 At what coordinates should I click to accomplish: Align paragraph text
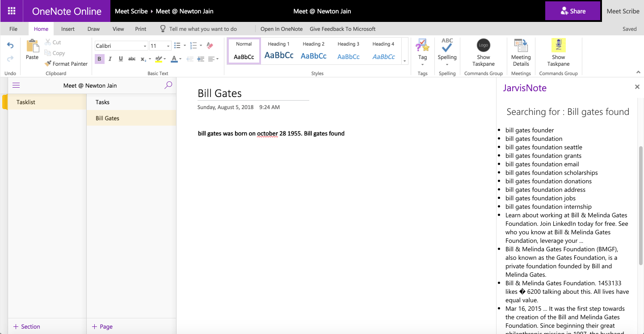tap(211, 59)
